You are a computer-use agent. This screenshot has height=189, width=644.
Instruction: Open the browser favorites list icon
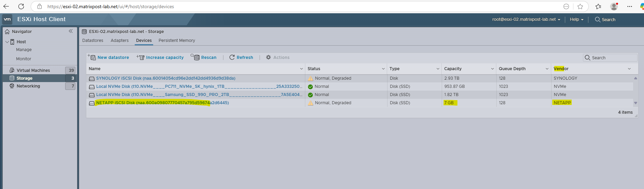pos(598,6)
